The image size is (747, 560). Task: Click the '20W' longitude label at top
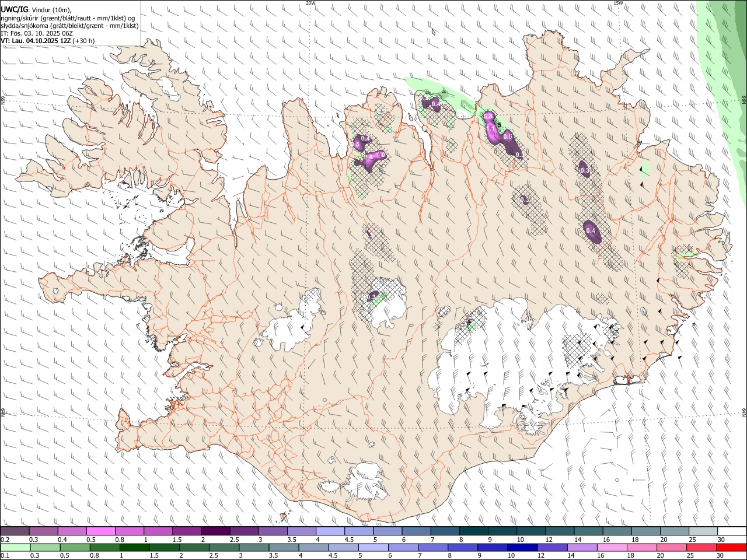(x=310, y=3)
